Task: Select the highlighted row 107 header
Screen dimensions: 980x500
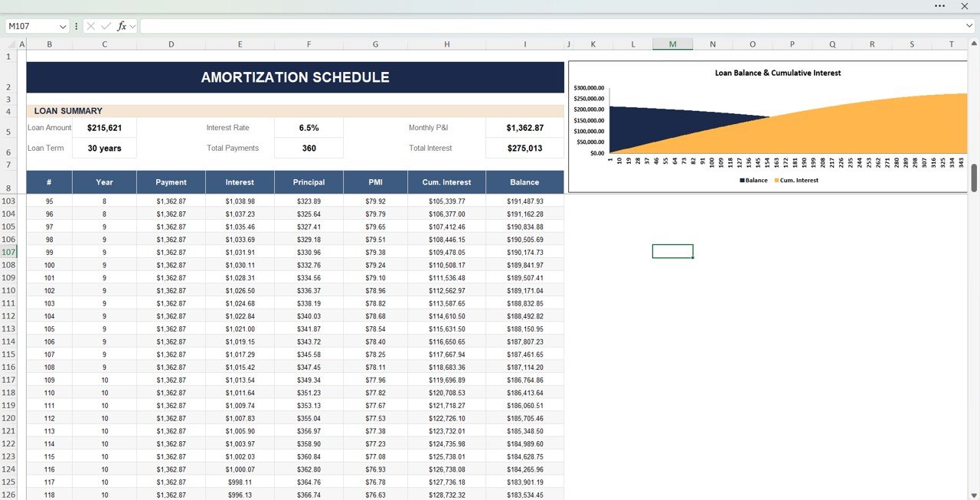Action: tap(10, 252)
